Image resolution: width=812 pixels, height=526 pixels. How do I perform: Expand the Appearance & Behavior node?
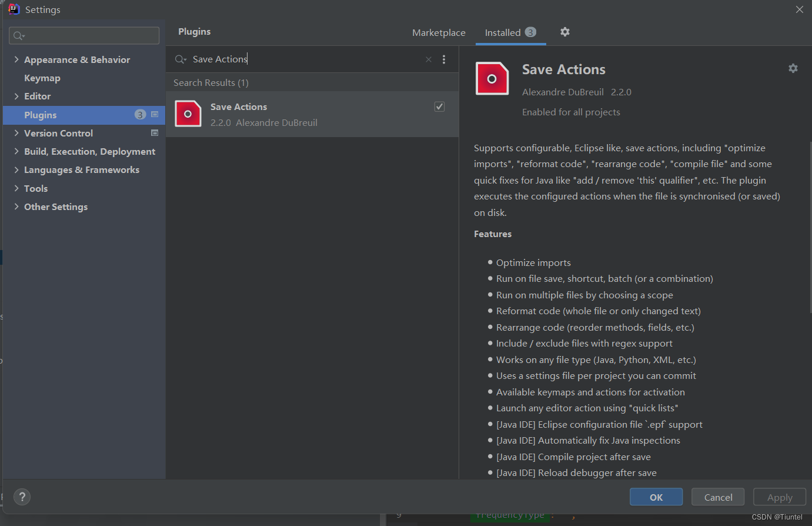click(16, 59)
